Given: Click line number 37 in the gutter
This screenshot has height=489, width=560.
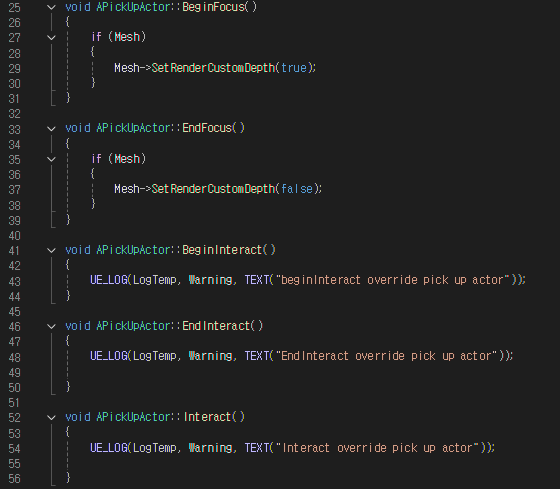Looking at the screenshot, I should (x=14, y=190).
